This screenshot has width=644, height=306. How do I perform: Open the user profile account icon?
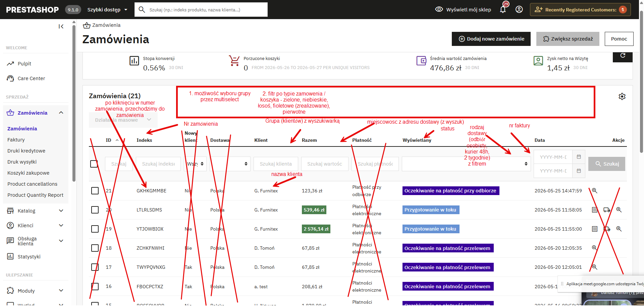coord(519,9)
